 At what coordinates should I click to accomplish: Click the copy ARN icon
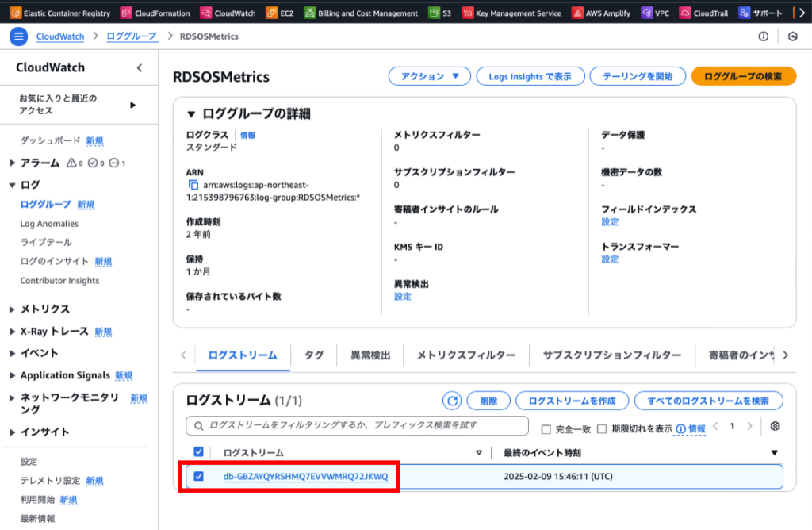tap(193, 185)
